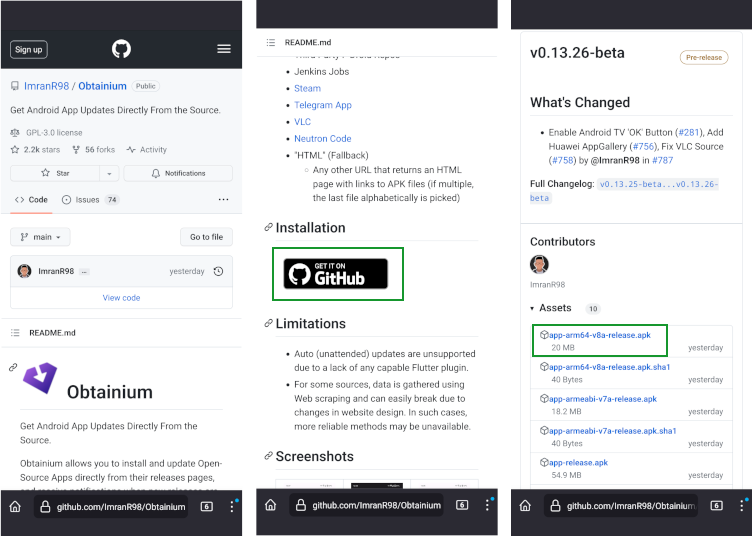Viewport: 754px width, 536px height.
Task: Click Limitations heading anchor icon
Action: (x=268, y=324)
